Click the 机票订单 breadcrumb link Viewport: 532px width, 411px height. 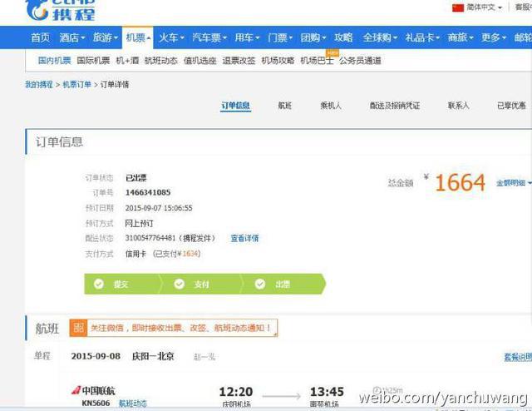point(77,84)
